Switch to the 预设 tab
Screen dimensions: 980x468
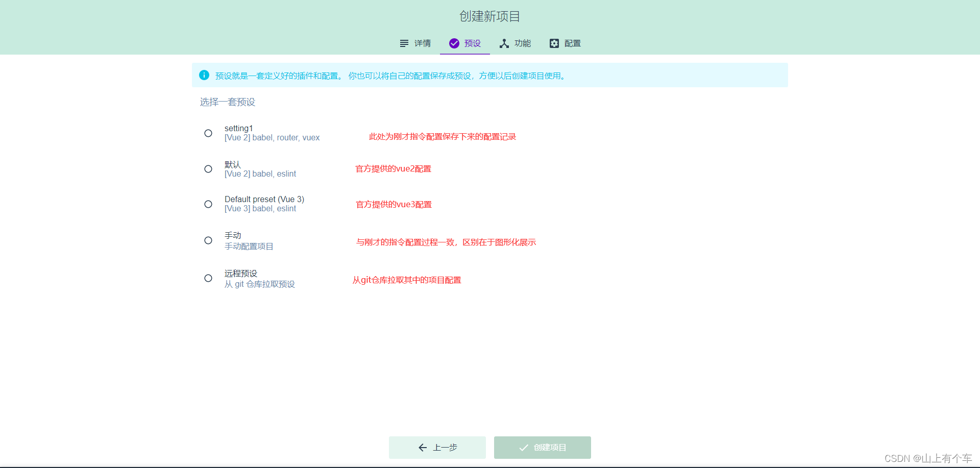click(x=465, y=43)
